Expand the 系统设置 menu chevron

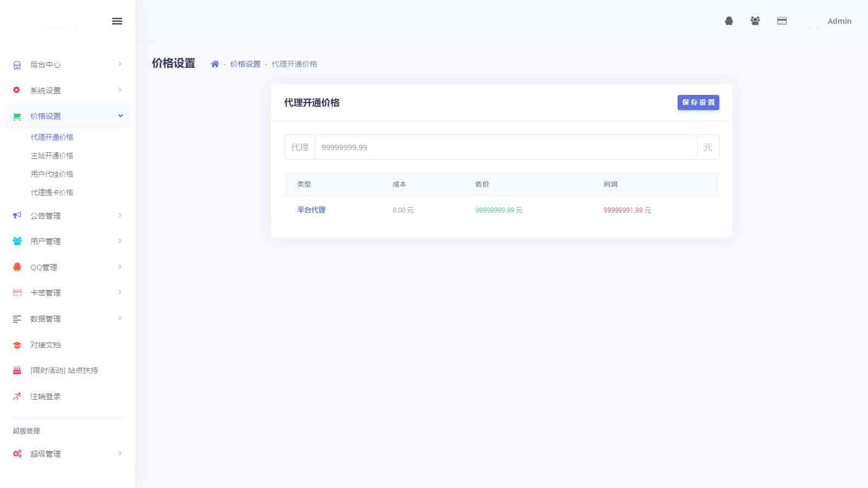[x=120, y=90]
